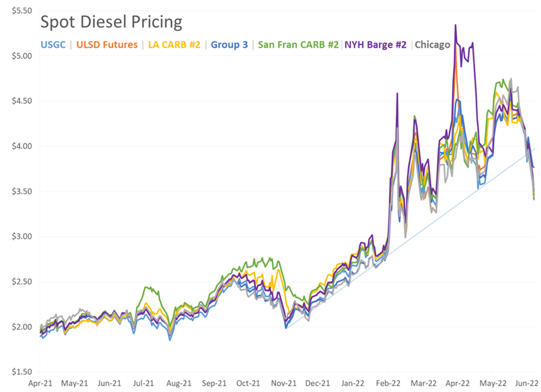541x392 pixels.
Task: Click the 'Aug-21' x-axis label
Action: coord(179,383)
